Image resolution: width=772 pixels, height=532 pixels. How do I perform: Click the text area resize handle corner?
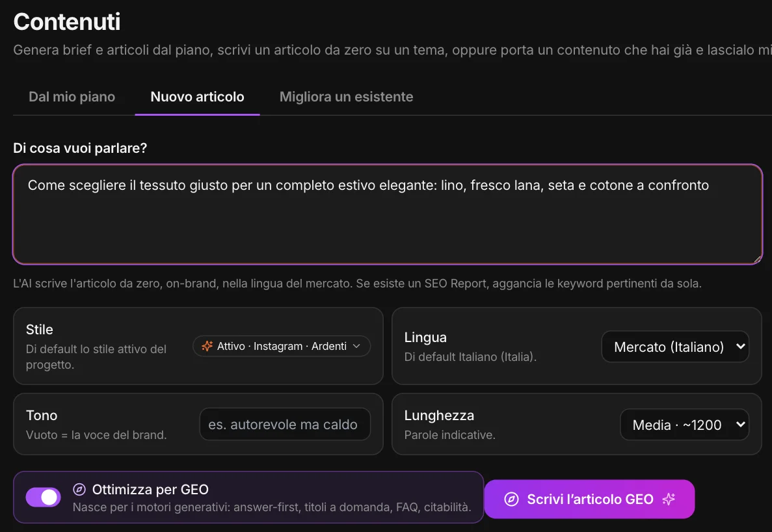[757, 259]
